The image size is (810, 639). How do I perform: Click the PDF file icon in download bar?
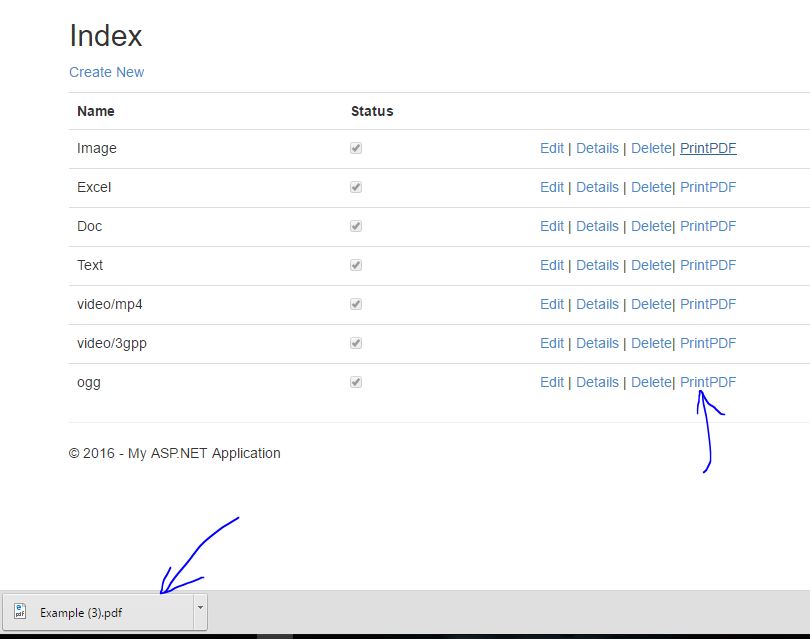[20, 612]
